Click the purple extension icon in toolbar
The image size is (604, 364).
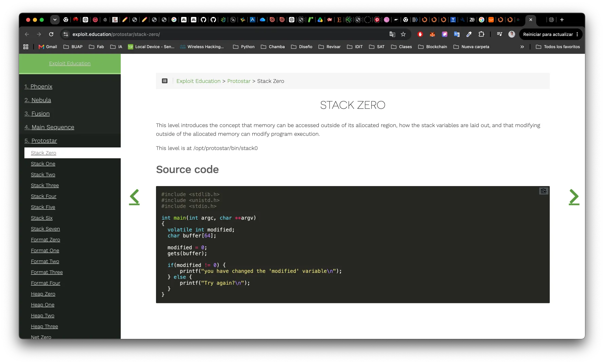pyautogui.click(x=445, y=34)
